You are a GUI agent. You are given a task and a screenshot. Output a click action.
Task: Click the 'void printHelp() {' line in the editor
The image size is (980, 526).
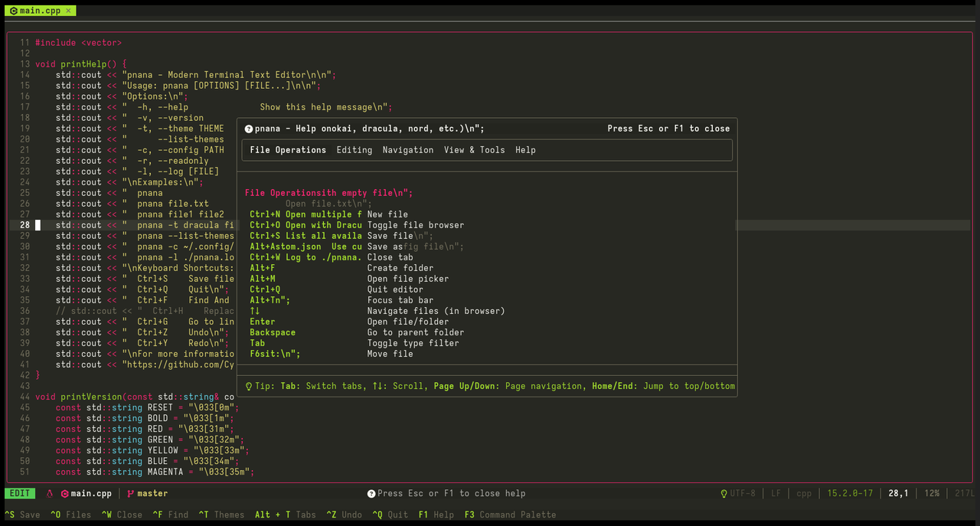tap(81, 64)
